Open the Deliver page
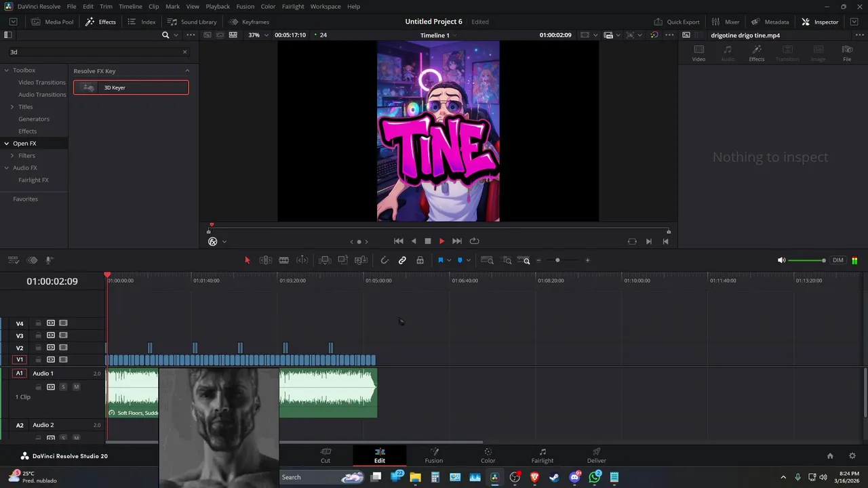868x488 pixels. coord(597,455)
